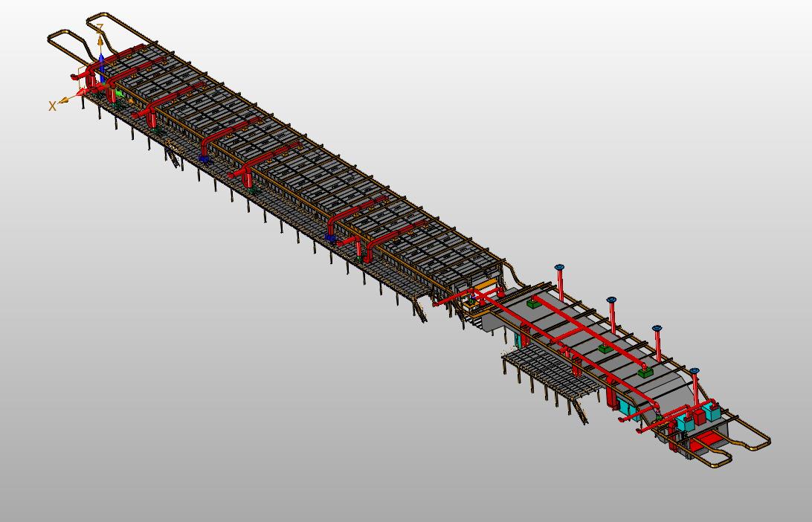Click the staircase beside the small platform
This screenshot has height=522, width=812.
coord(579,412)
